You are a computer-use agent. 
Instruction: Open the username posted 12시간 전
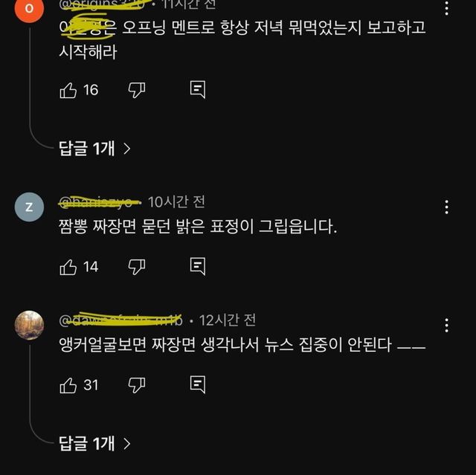(x=120, y=320)
